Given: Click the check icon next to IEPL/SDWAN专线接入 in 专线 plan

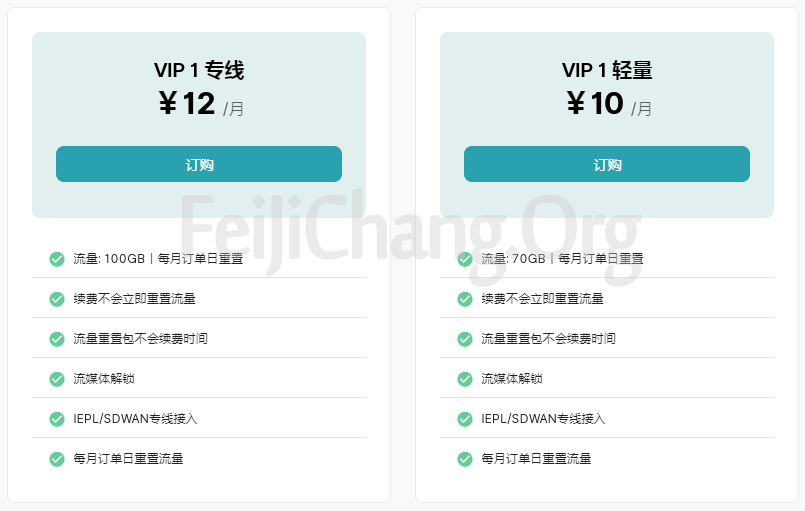Looking at the screenshot, I should pos(57,419).
